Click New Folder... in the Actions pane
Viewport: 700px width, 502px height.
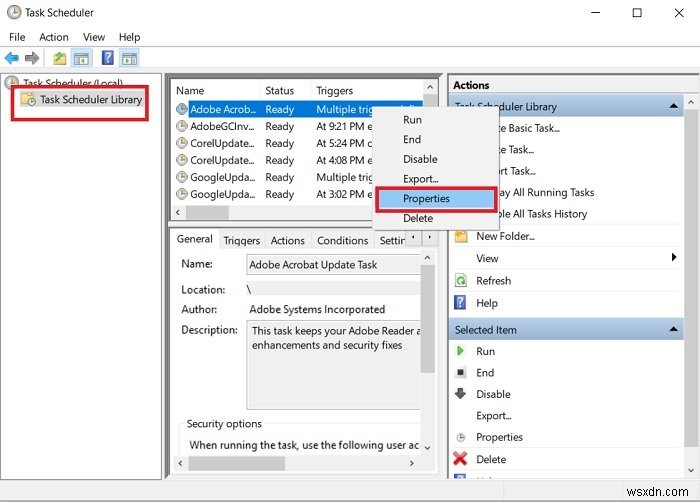[x=505, y=236]
